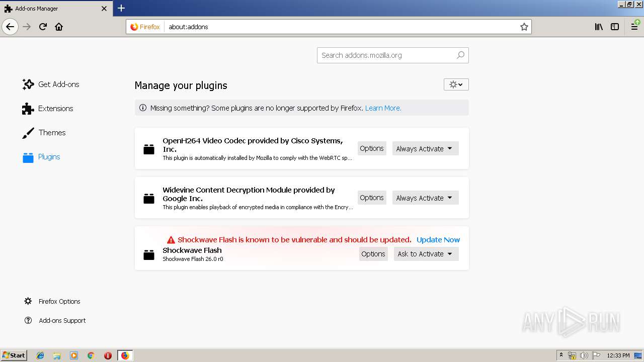Viewport: 644px width, 362px height.
Task: Open Firefox Options from sidebar
Action: (x=52, y=301)
